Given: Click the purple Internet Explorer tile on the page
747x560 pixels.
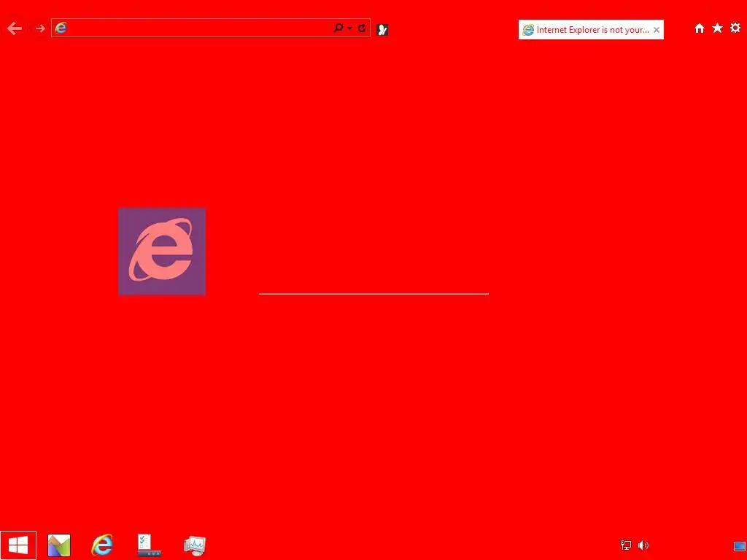Looking at the screenshot, I should coord(162,252).
